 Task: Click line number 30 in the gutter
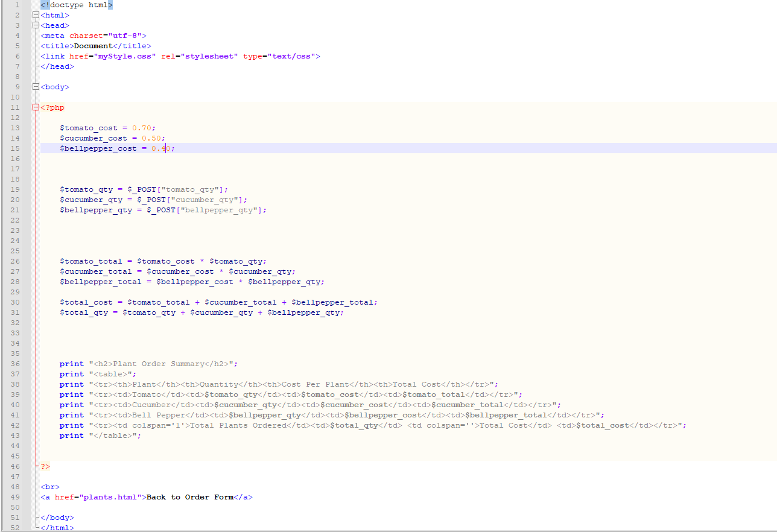point(15,302)
